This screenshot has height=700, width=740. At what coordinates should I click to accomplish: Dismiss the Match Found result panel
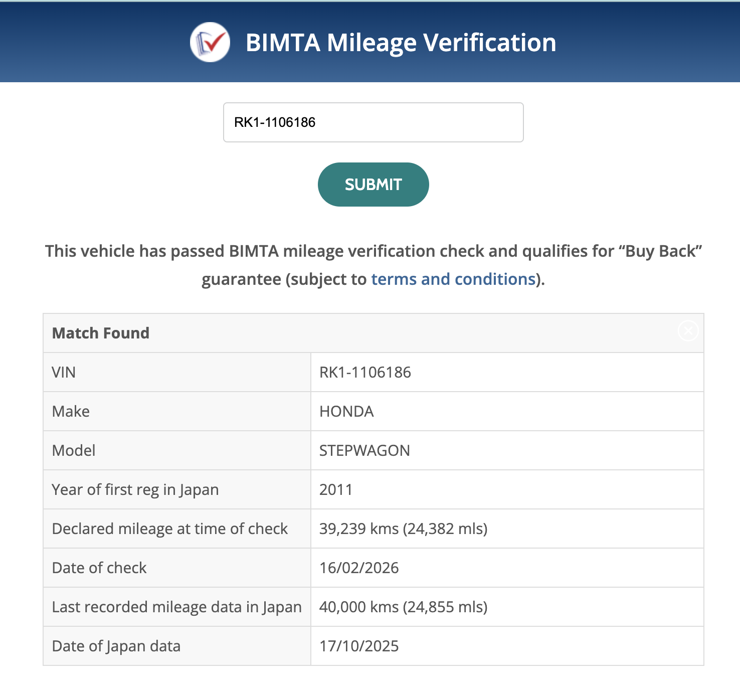click(x=688, y=331)
